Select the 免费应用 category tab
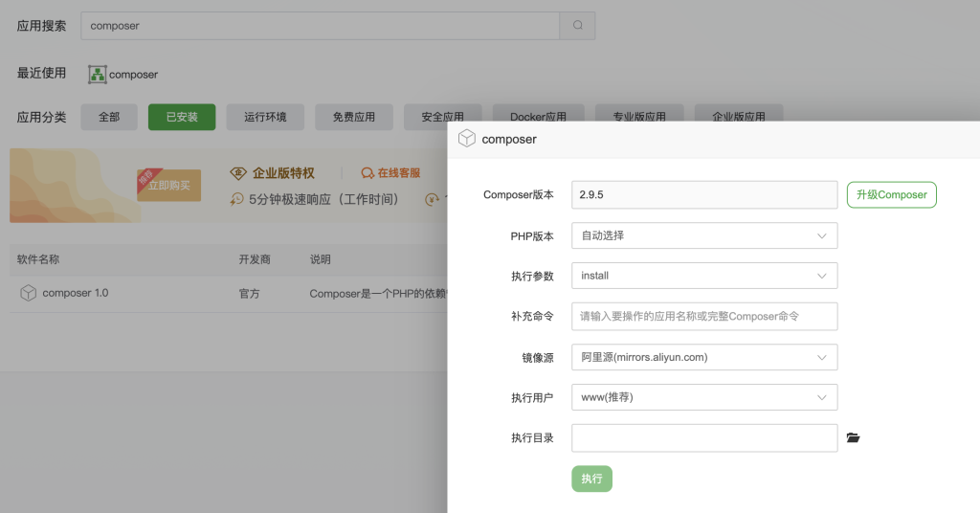The height and width of the screenshot is (513, 980). (354, 117)
